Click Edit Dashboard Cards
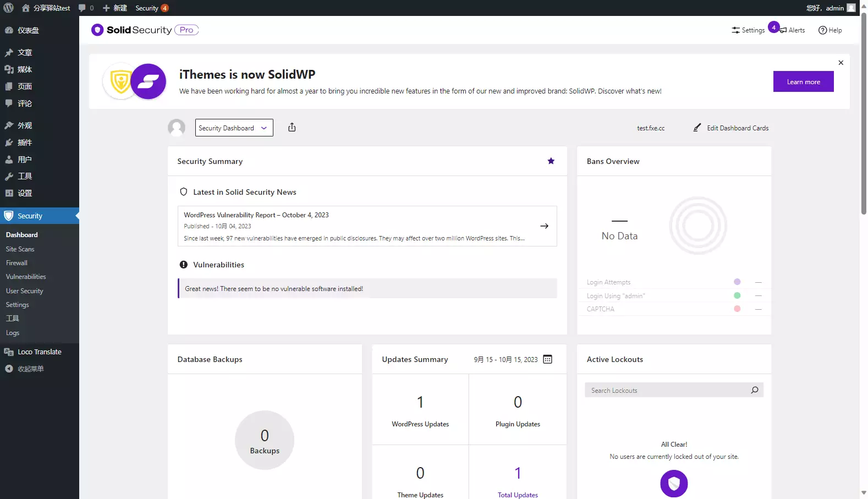The image size is (868, 499). tap(731, 128)
